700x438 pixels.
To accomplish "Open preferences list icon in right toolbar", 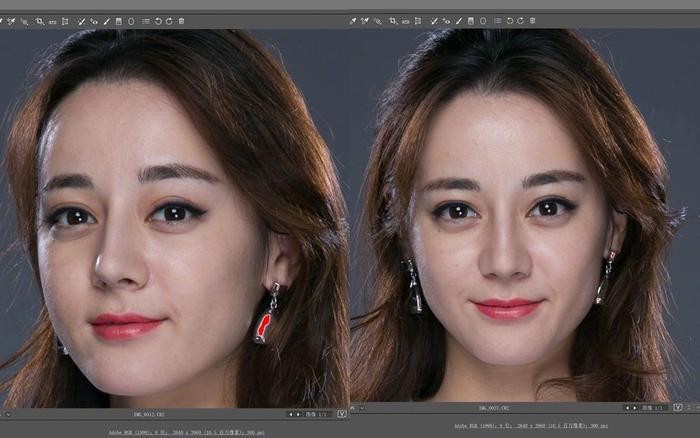I will (x=497, y=20).
